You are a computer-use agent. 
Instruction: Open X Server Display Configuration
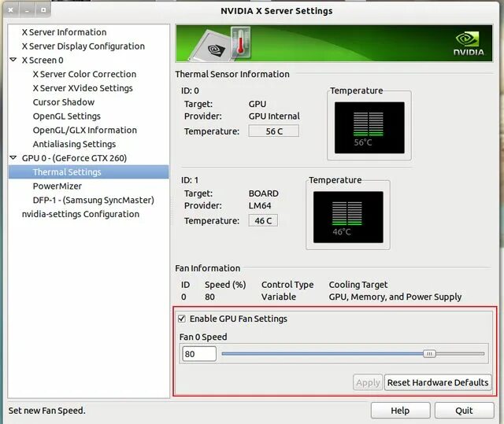[x=83, y=46]
